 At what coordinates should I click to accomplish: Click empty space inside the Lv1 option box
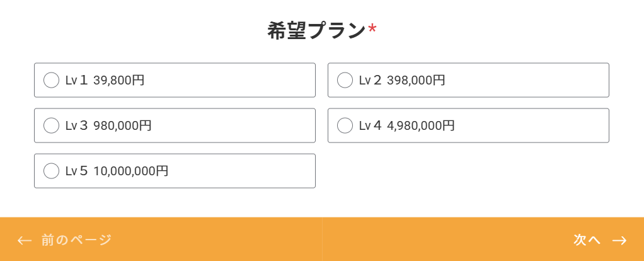click(x=239, y=80)
